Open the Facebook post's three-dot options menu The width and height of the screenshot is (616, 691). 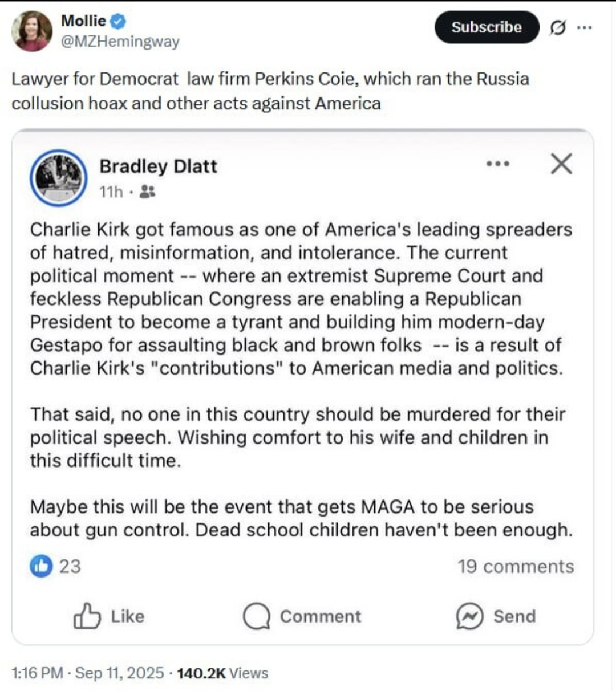pyautogui.click(x=497, y=164)
